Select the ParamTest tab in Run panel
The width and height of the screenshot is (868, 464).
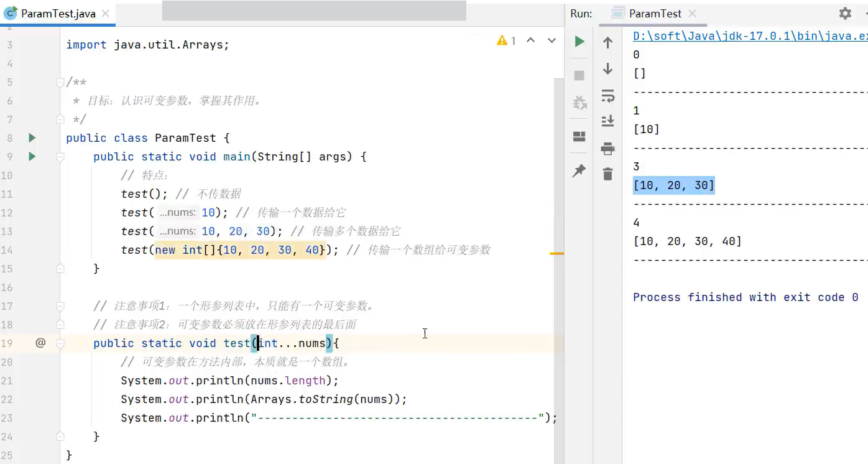pos(655,14)
